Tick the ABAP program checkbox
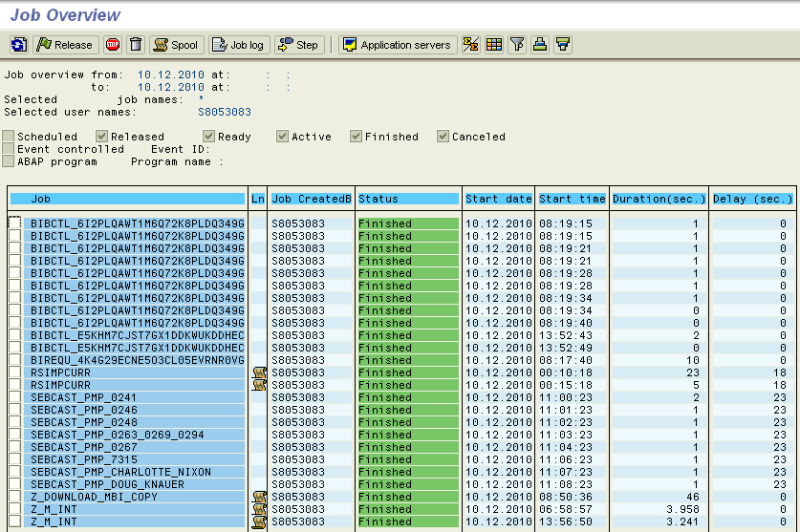 point(9,161)
